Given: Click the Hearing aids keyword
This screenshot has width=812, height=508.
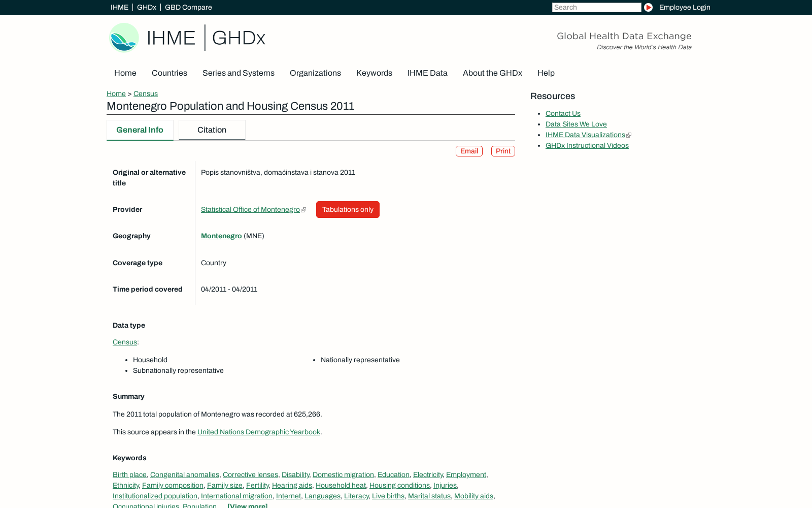Looking at the screenshot, I should pos(292,485).
